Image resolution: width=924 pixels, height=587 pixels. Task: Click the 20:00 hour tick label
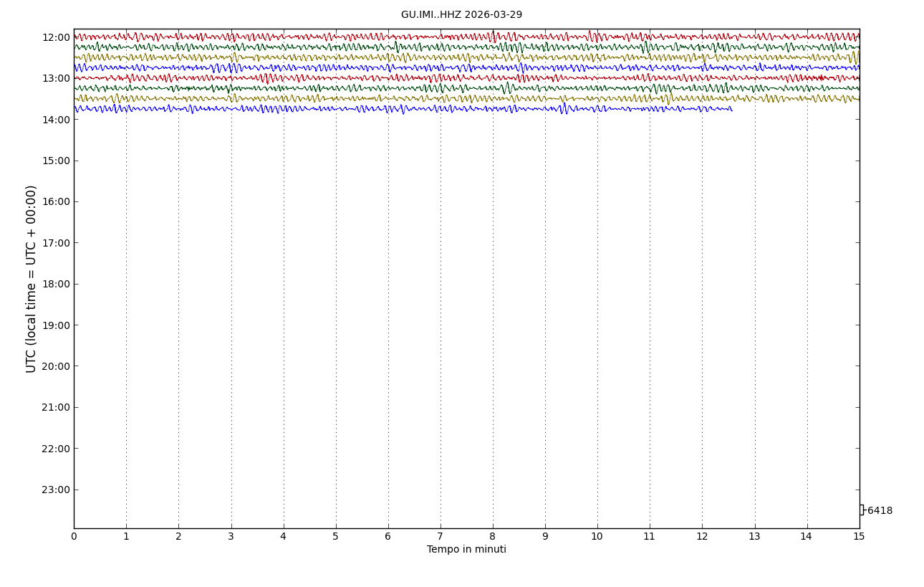(56, 366)
